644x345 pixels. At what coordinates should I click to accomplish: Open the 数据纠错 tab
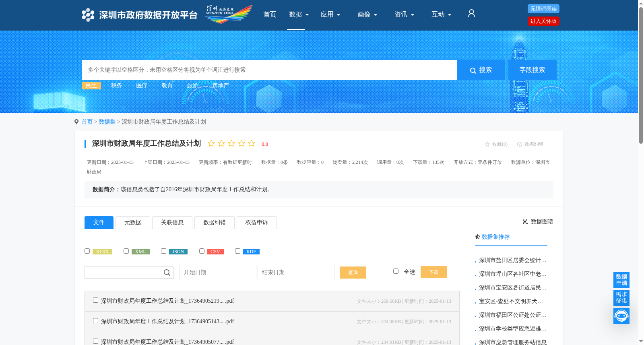[x=215, y=223]
